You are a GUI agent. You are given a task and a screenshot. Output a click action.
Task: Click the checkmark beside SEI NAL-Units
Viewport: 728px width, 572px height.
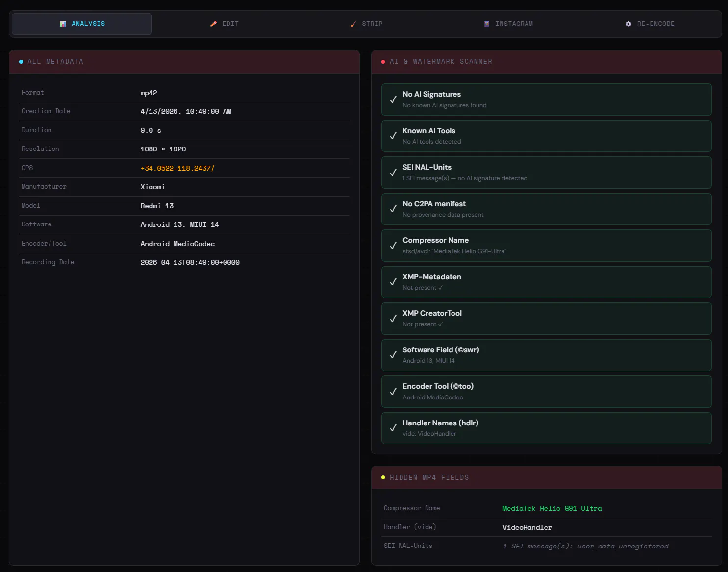click(x=393, y=173)
